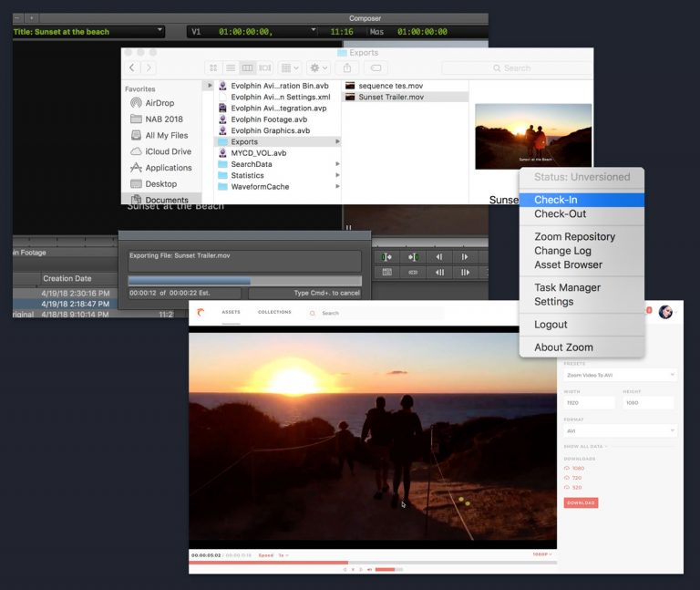The image size is (700, 590).
Task: Expand the Exports folder arrow
Action: point(337,142)
